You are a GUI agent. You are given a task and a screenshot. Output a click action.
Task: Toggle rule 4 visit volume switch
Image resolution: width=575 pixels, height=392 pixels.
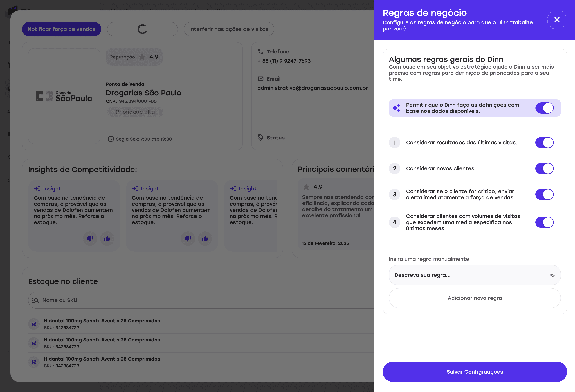544,222
